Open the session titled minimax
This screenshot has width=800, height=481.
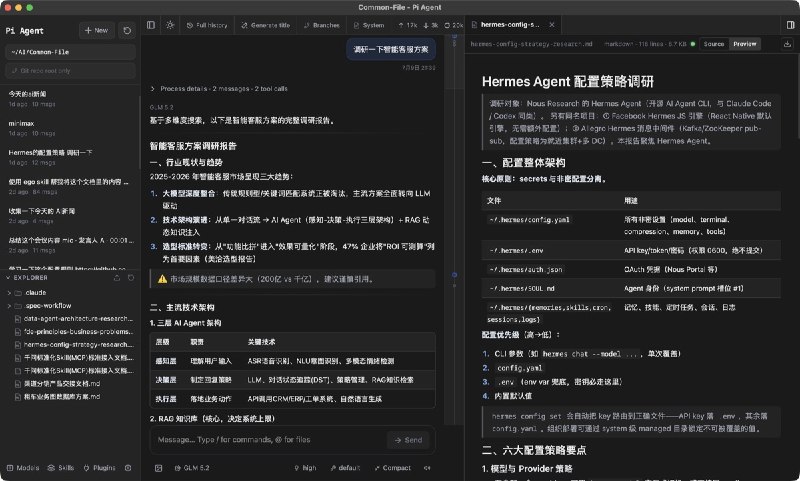pyautogui.click(x=70, y=128)
